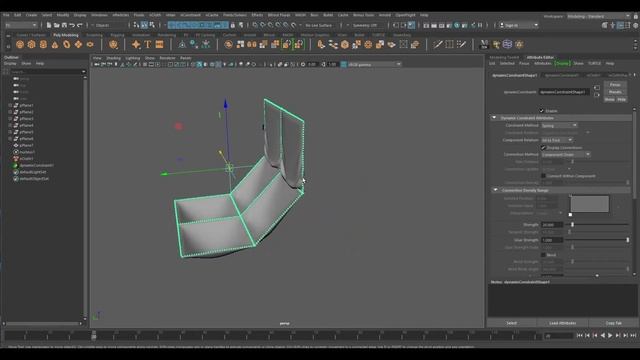Click the mirror shelf icon

coord(252,44)
